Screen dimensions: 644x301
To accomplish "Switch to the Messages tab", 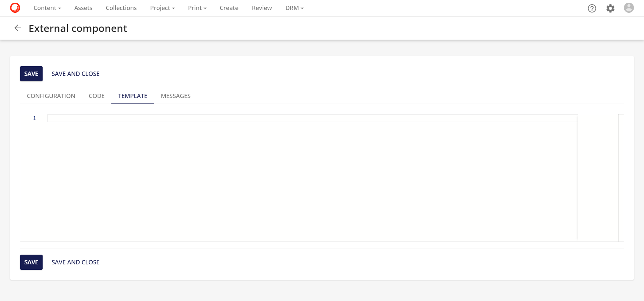I will click(176, 96).
